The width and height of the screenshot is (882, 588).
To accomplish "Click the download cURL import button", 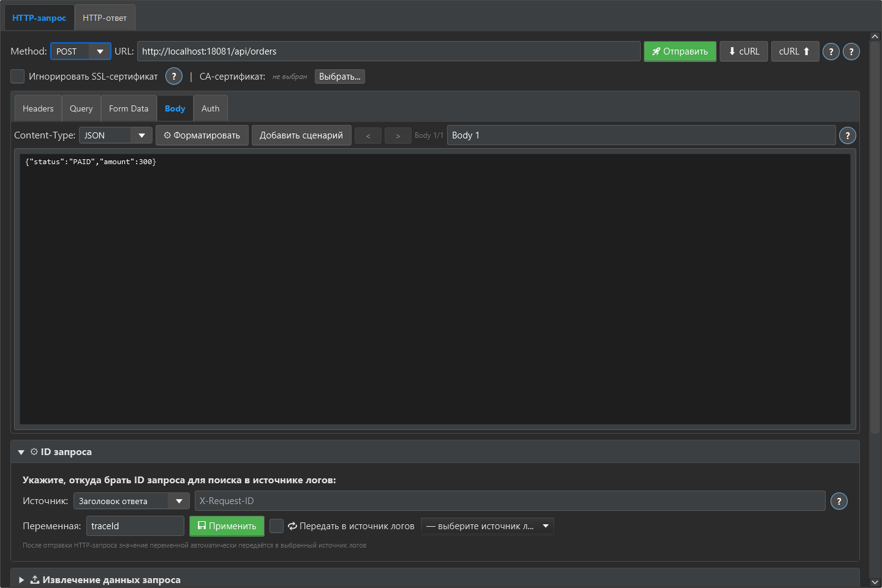I will click(744, 51).
